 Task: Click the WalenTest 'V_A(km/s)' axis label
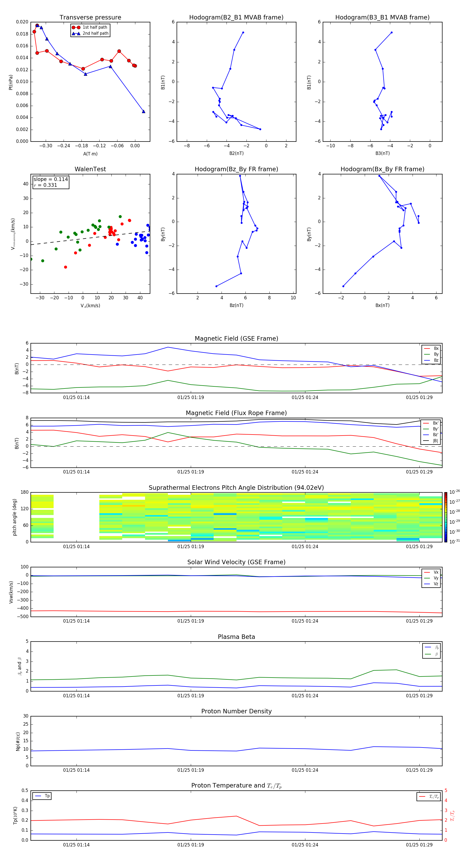coord(90,306)
